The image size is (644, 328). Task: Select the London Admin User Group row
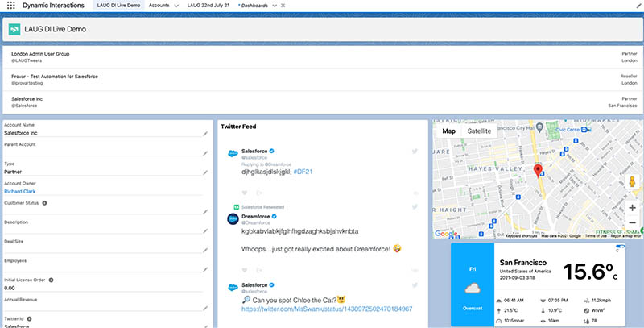click(321, 57)
